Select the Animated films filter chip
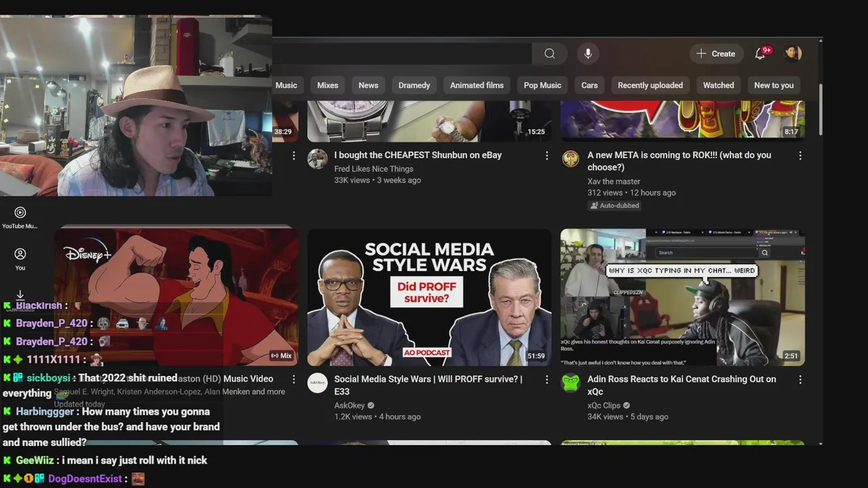868x488 pixels. [x=477, y=85]
